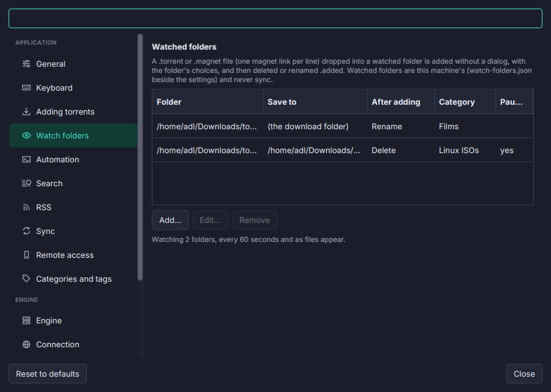Click Reset to defaults
Viewport: 551px width, 392px height.
(x=48, y=374)
